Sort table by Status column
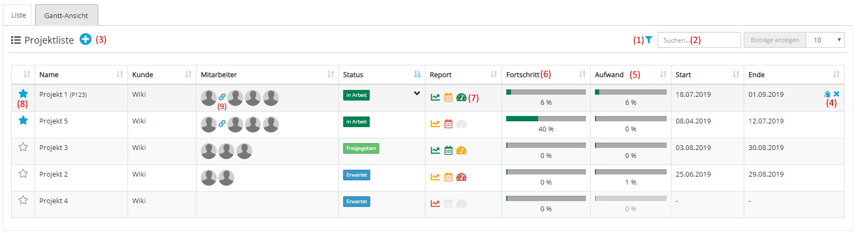Screen dimensions: 868x233 tap(417, 74)
